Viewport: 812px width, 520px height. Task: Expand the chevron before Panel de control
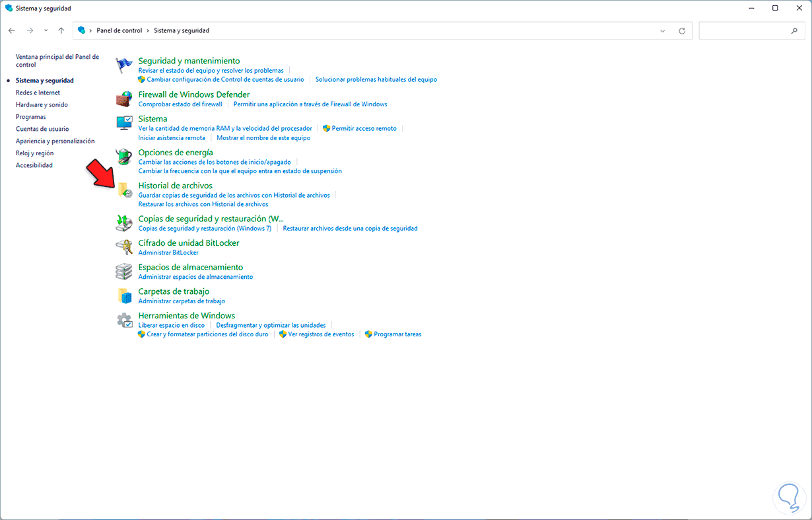[x=91, y=30]
